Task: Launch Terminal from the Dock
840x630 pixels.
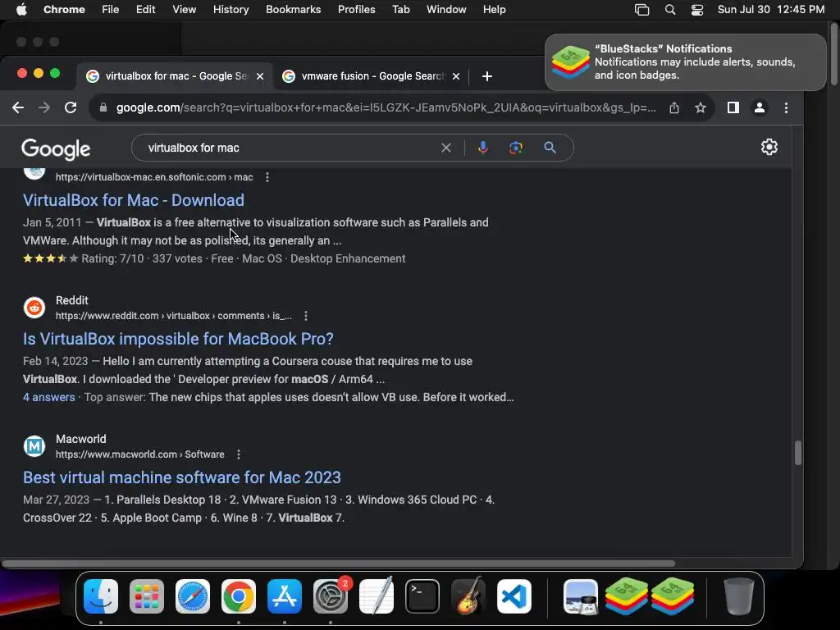Action: click(x=422, y=596)
